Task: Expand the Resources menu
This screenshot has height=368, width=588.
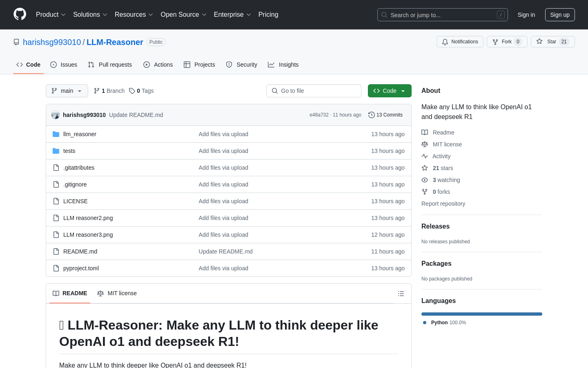Action: (x=134, y=15)
